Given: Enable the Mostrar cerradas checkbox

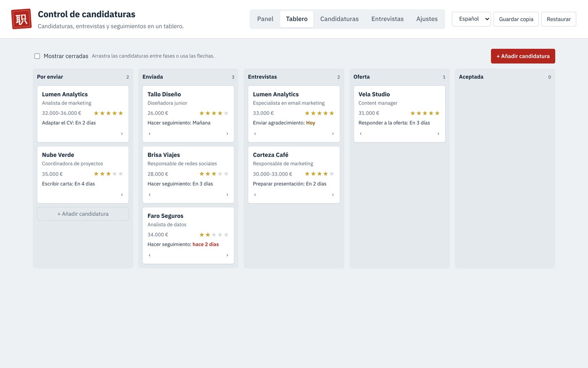Looking at the screenshot, I should pos(37,56).
